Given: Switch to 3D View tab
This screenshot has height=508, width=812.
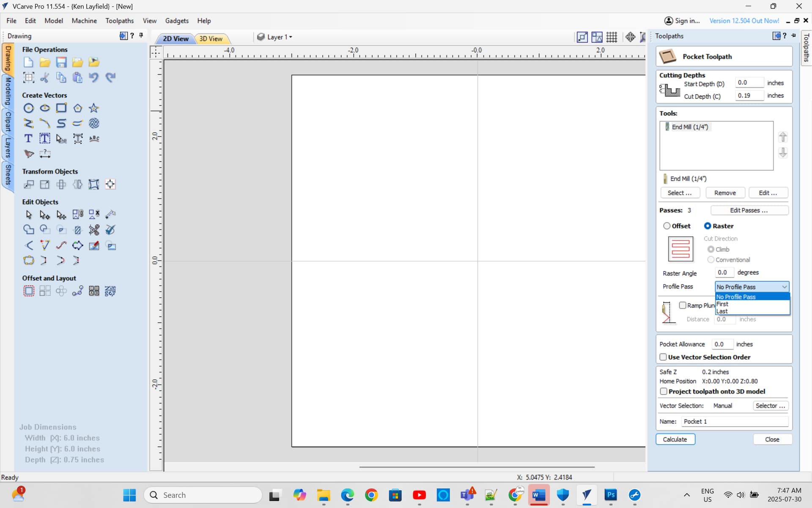Looking at the screenshot, I should click(211, 39).
